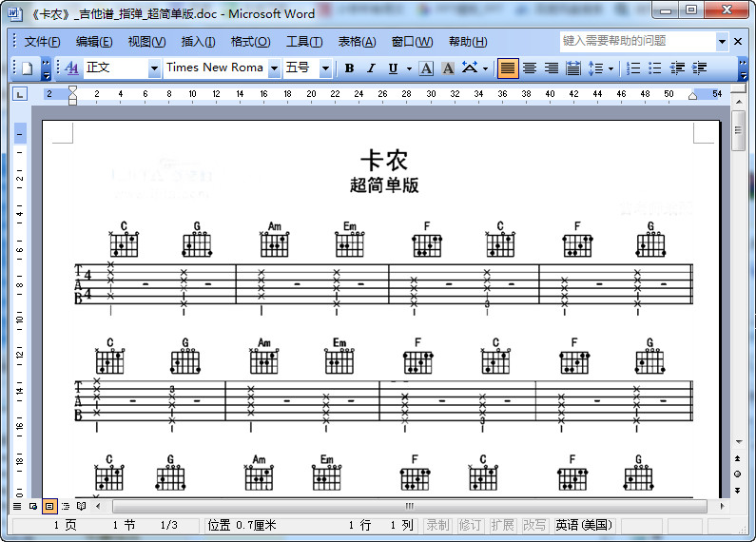This screenshot has height=542, width=756.
Task: Click increase indent icon
Action: point(699,68)
